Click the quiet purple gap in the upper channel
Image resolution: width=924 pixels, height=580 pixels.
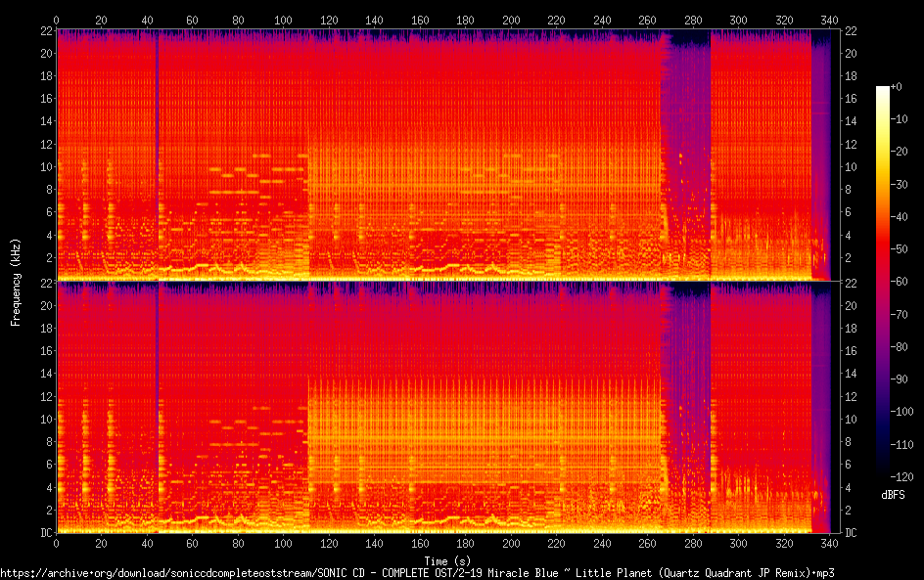coord(685,117)
